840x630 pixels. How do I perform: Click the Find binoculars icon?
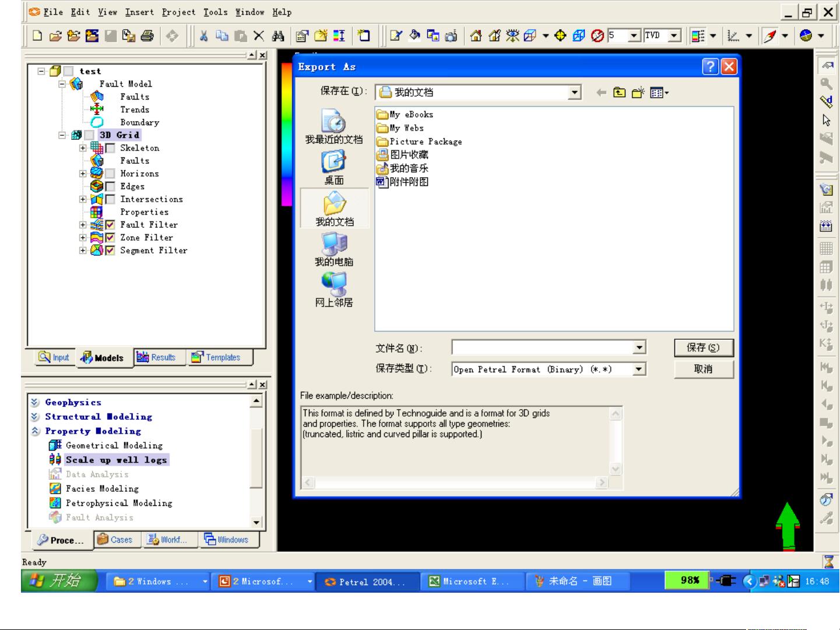tap(278, 36)
